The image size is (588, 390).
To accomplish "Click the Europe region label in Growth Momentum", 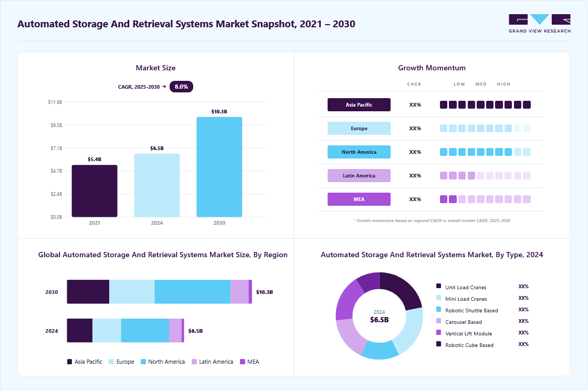I will [359, 128].
